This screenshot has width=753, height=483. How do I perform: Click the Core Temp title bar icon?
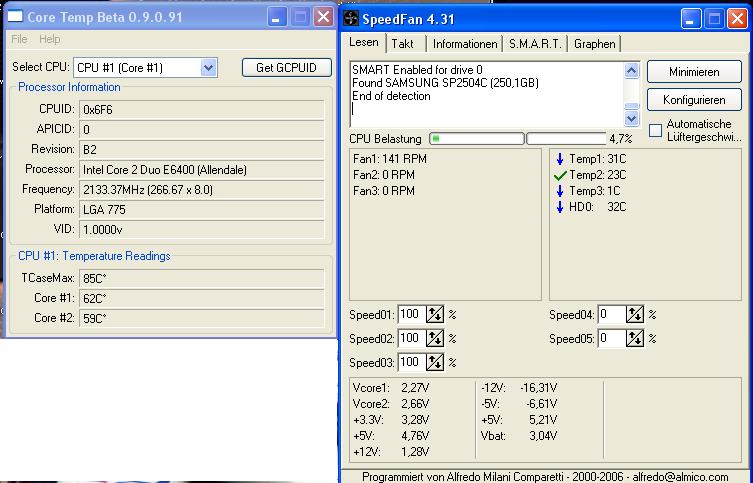(x=15, y=16)
